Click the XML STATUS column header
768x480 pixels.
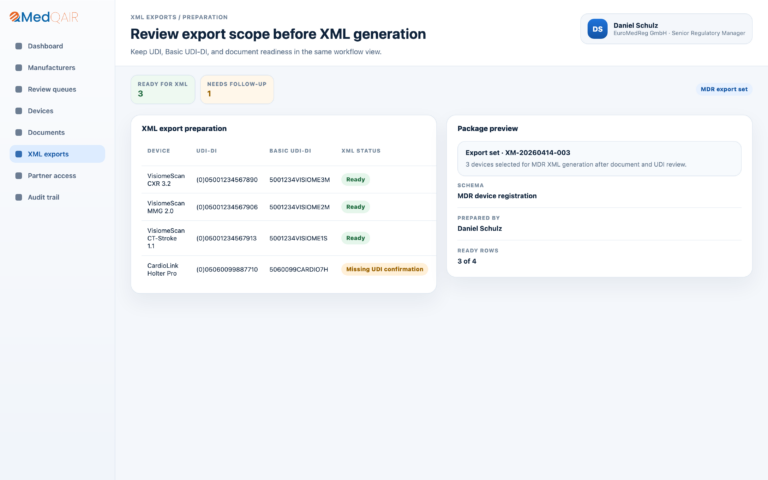[x=360, y=151]
